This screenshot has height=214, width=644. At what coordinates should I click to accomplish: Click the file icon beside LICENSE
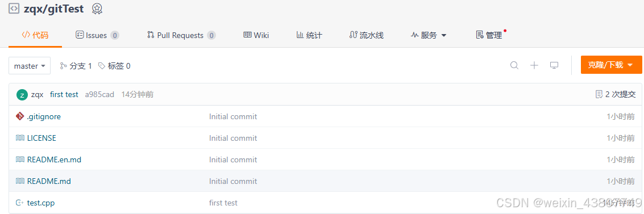tap(20, 138)
